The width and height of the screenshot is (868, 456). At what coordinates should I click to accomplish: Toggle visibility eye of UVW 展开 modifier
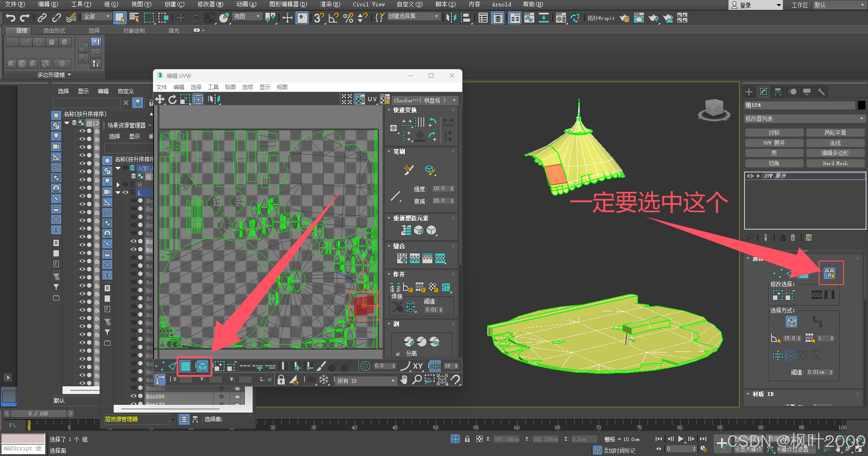(x=750, y=176)
